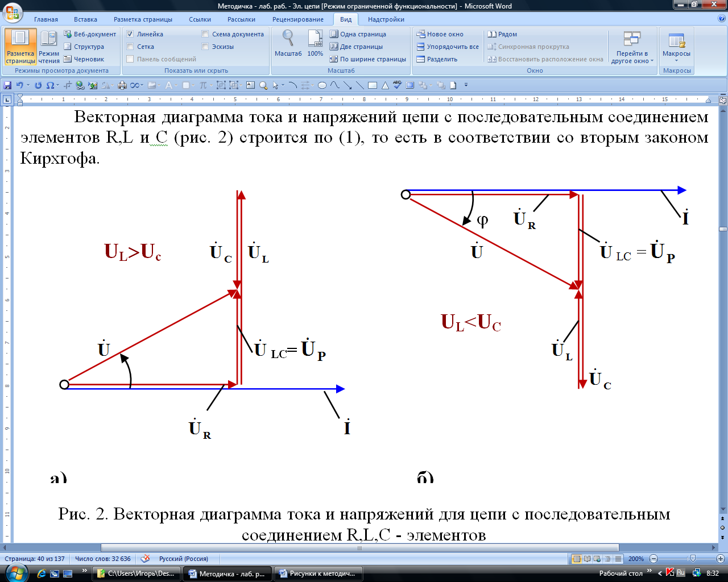Click the Масштаб magnifier button
This screenshot has width=728, height=582.
pos(288,43)
